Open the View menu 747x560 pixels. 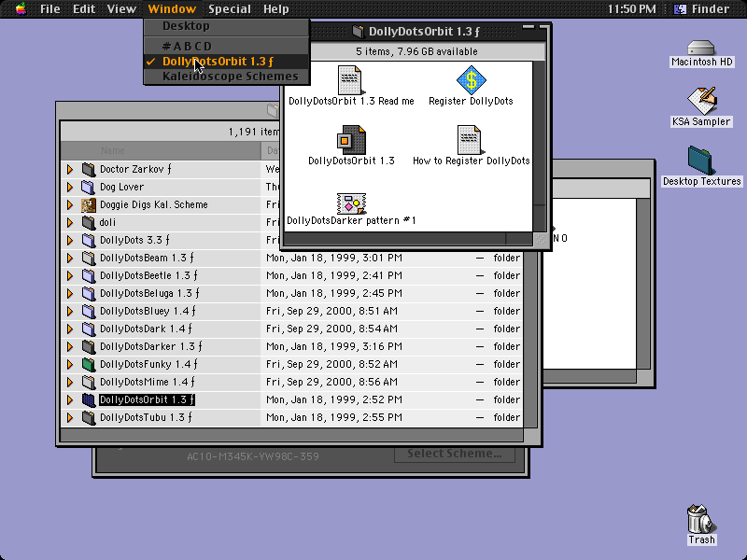pos(121,9)
